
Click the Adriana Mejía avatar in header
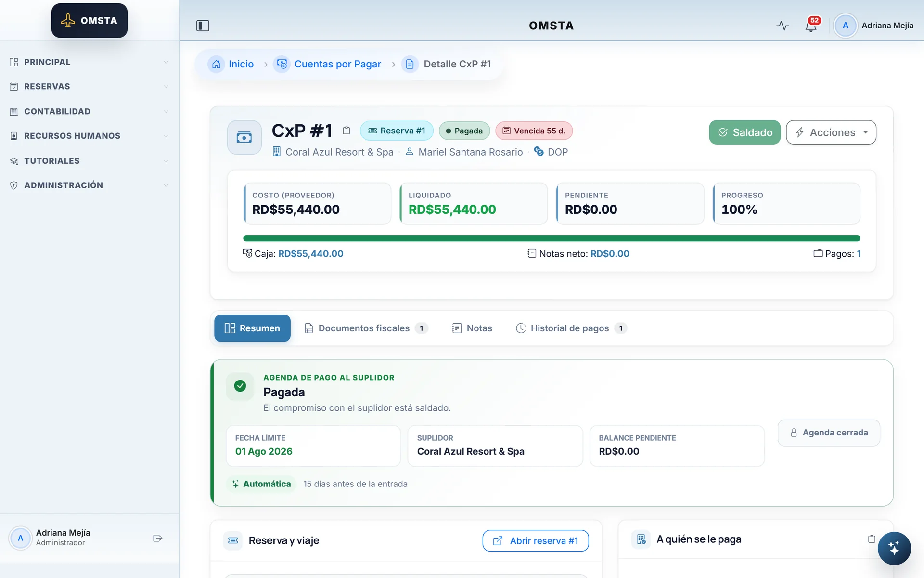[x=845, y=26]
